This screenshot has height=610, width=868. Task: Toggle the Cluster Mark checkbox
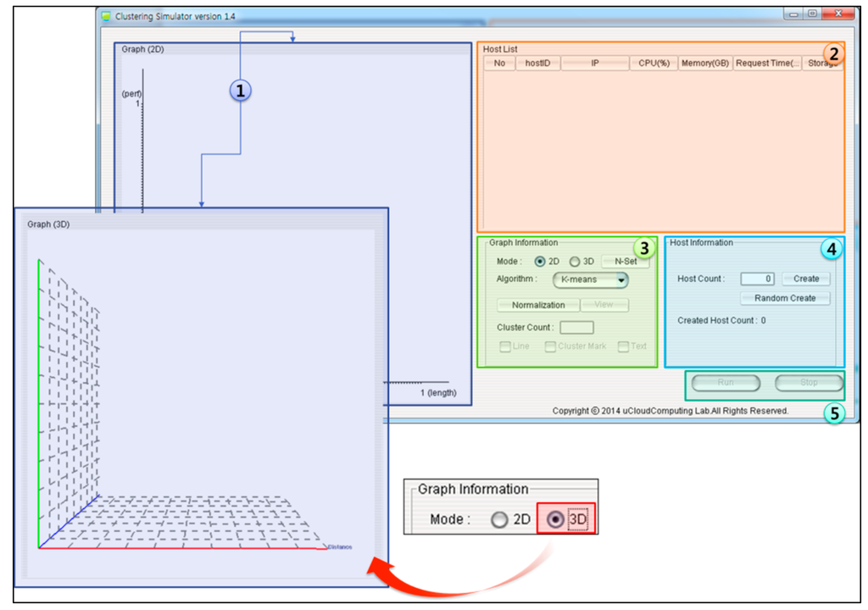click(x=550, y=347)
